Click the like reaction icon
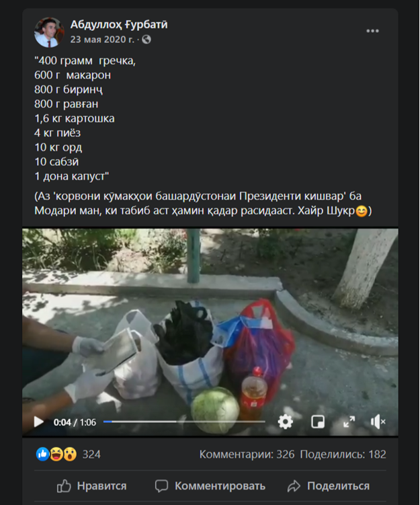Screen dimensions: 420x505 (x=42, y=454)
